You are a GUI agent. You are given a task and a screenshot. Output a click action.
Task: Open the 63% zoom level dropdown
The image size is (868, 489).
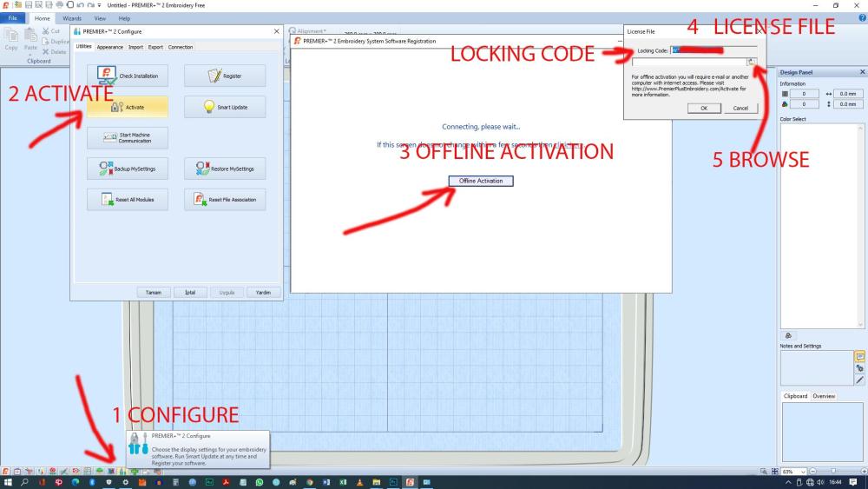click(x=803, y=472)
